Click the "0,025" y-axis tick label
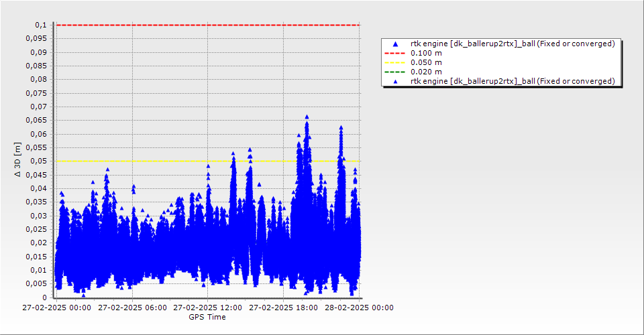 pyautogui.click(x=36, y=229)
